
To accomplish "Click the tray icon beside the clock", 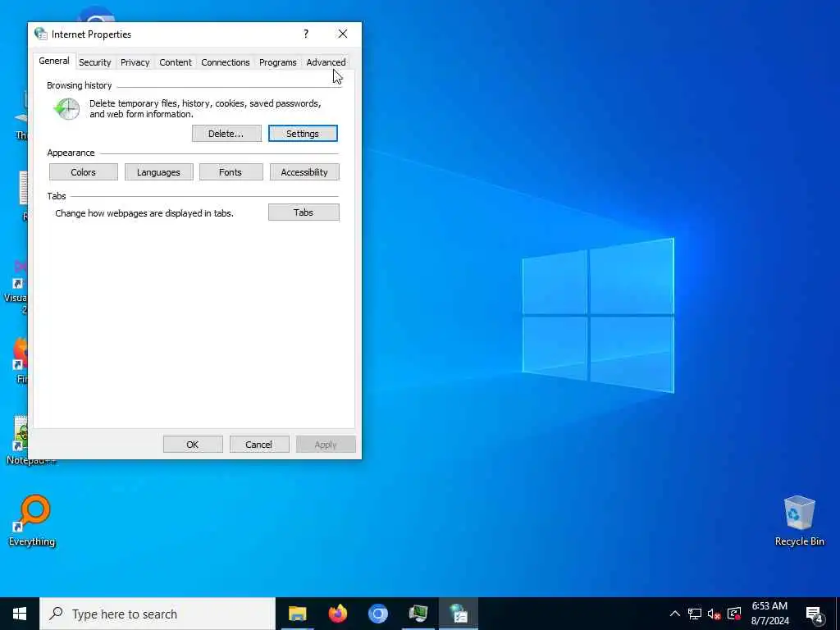I will click(734, 614).
